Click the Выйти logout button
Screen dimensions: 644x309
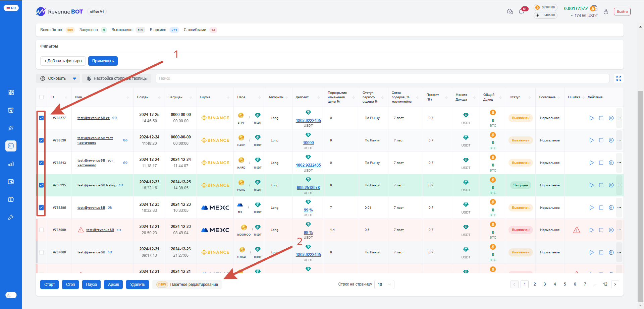pos(622,12)
